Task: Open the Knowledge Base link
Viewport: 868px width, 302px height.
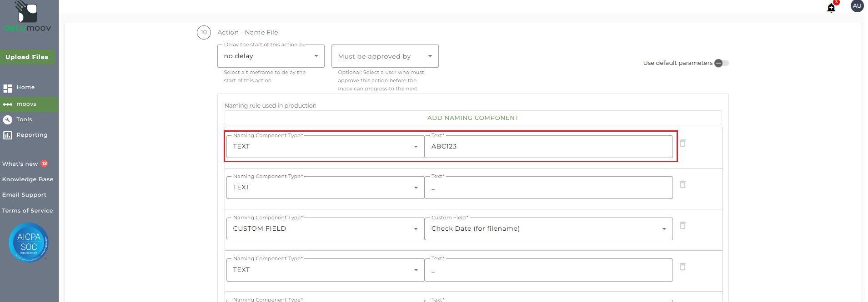Action: pos(28,179)
